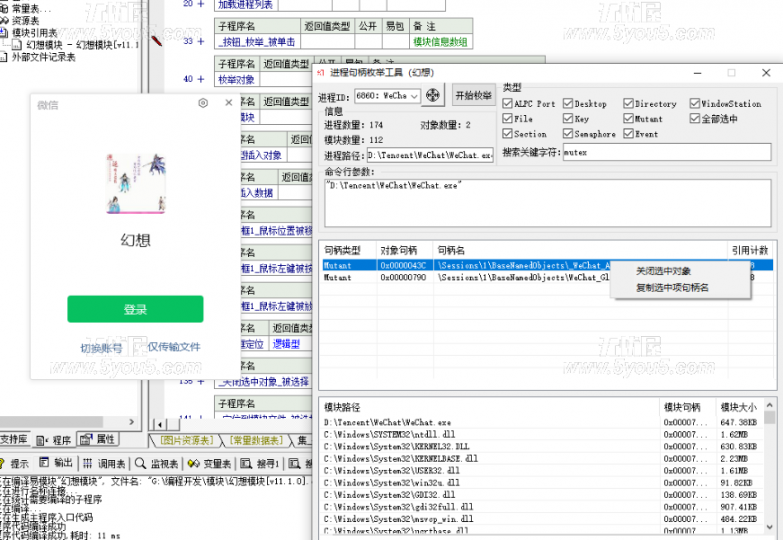Click the 外部文件记录表 tree icon
The width and height of the screenshot is (783, 540).
[x=3, y=57]
